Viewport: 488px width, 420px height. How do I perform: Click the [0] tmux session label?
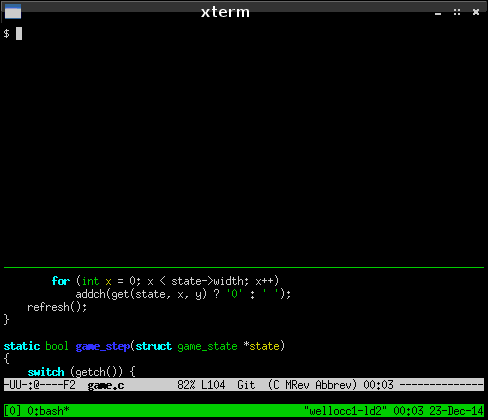click(13, 411)
